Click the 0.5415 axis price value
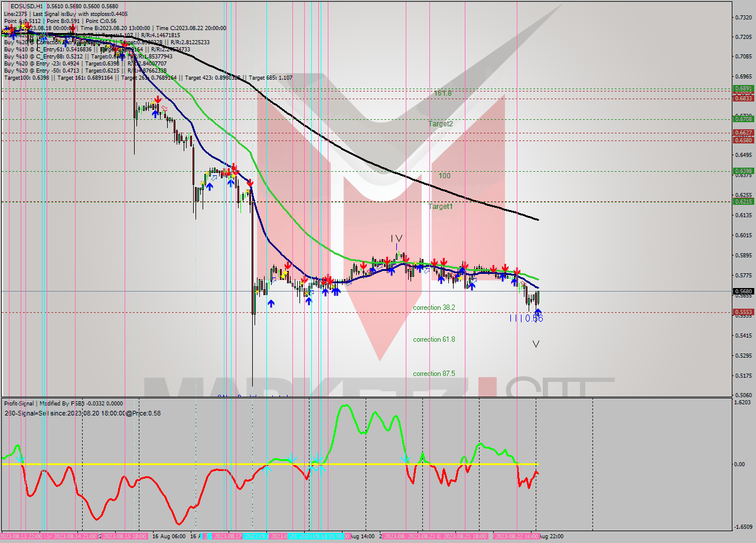The image size is (756, 543). (742, 335)
